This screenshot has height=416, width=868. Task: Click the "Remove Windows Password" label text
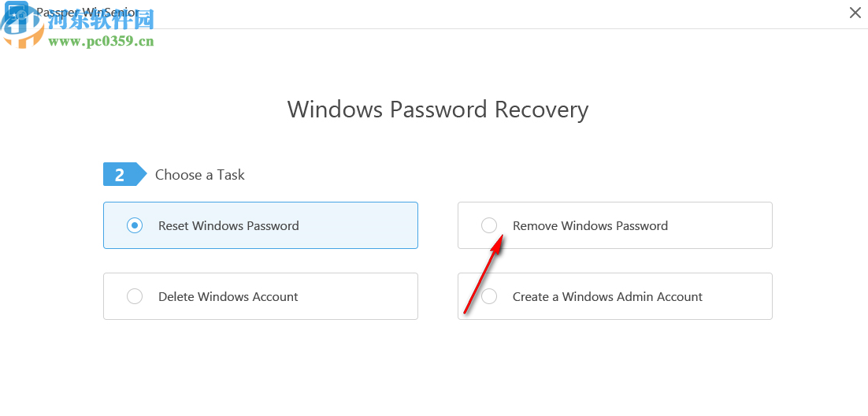point(590,225)
